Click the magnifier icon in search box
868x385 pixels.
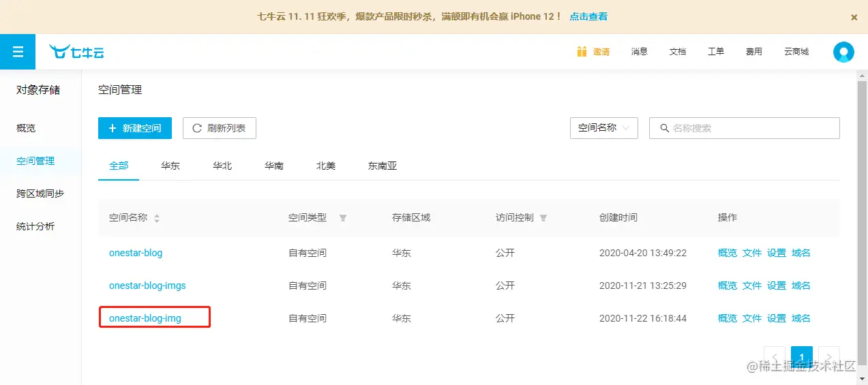[x=664, y=128]
